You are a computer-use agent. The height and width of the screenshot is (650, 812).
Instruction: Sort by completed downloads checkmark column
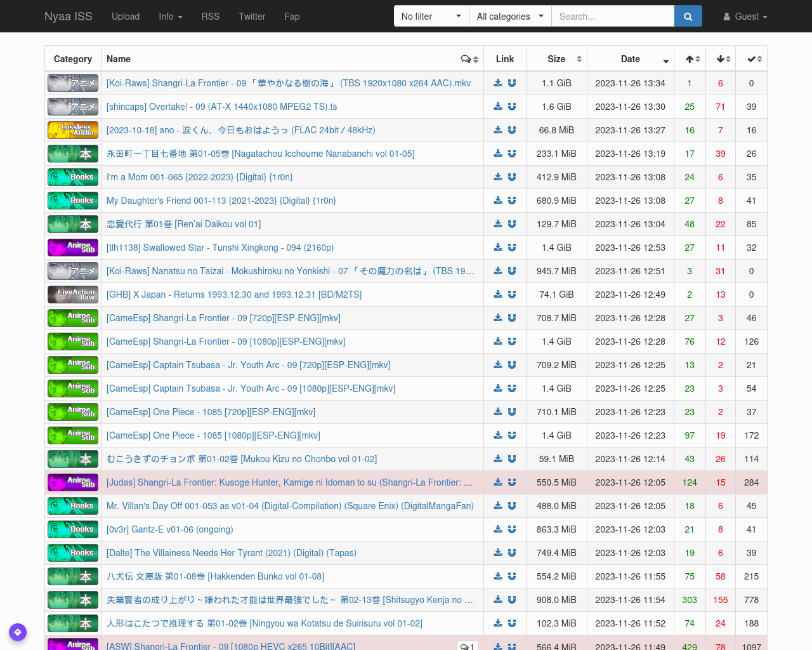coord(752,59)
